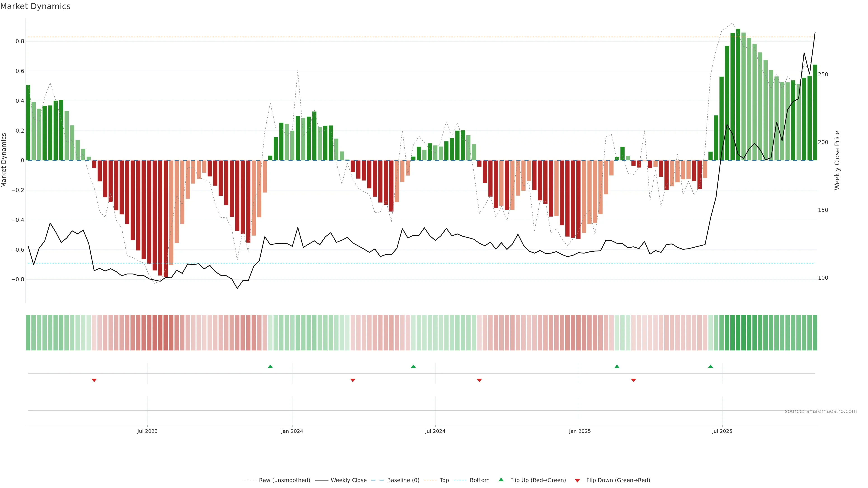Toggle Flip Up (Red→Green) legend entry
The height and width of the screenshot is (488, 868).
538,480
